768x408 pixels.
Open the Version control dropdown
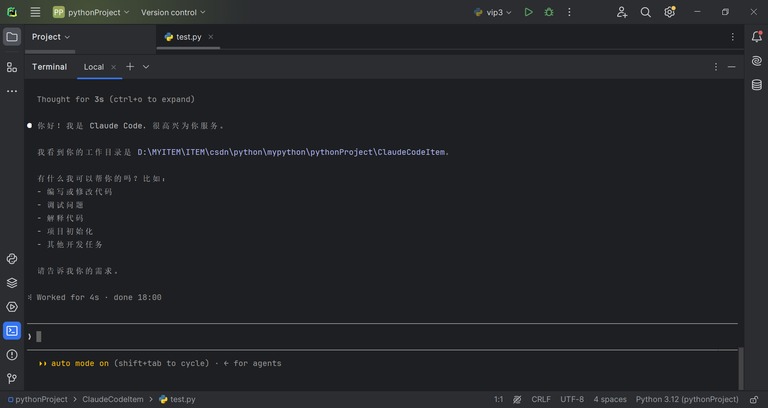pyautogui.click(x=173, y=12)
